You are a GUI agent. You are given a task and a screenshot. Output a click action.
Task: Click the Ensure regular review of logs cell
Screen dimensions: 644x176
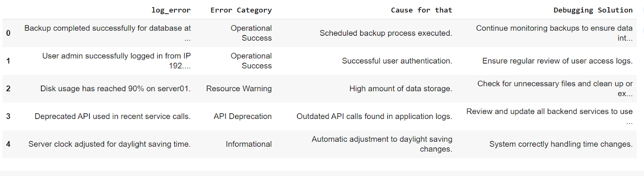tap(557, 61)
